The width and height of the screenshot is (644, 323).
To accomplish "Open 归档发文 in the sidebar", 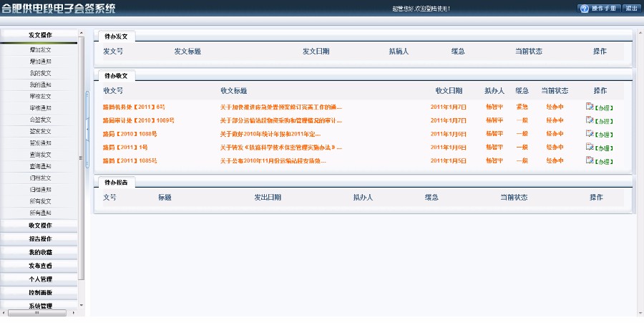I will [40, 178].
